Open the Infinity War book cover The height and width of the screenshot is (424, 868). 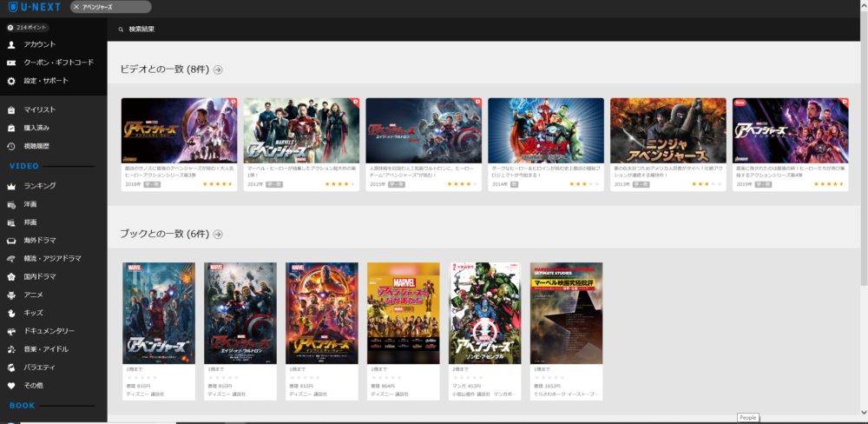(322, 313)
